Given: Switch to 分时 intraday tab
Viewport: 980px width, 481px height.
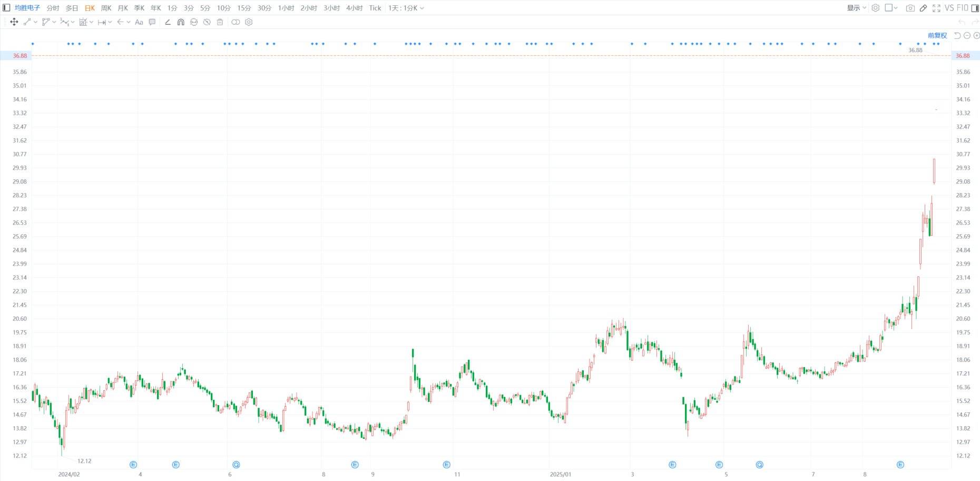Looking at the screenshot, I should (53, 8).
